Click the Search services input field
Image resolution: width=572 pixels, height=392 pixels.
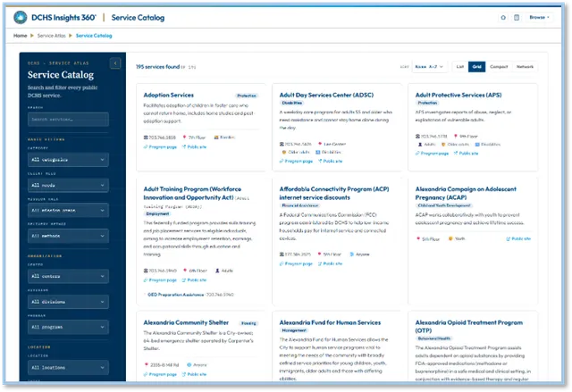pyautogui.click(x=68, y=119)
